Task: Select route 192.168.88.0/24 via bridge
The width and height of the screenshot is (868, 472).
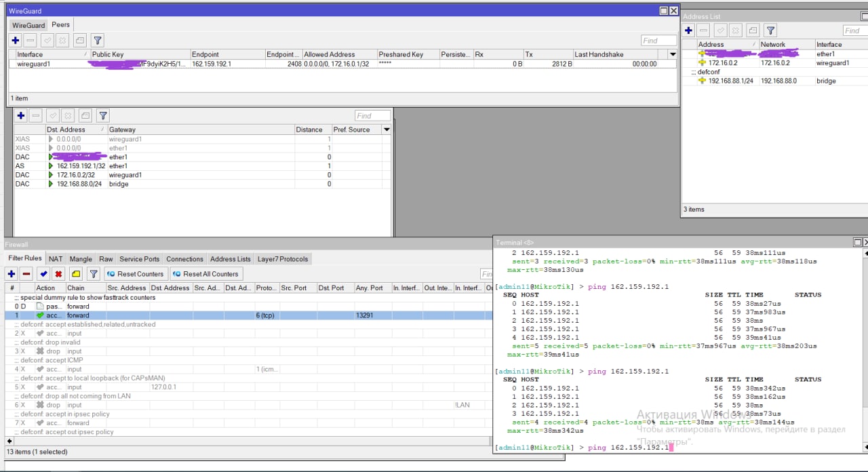Action: (202, 184)
